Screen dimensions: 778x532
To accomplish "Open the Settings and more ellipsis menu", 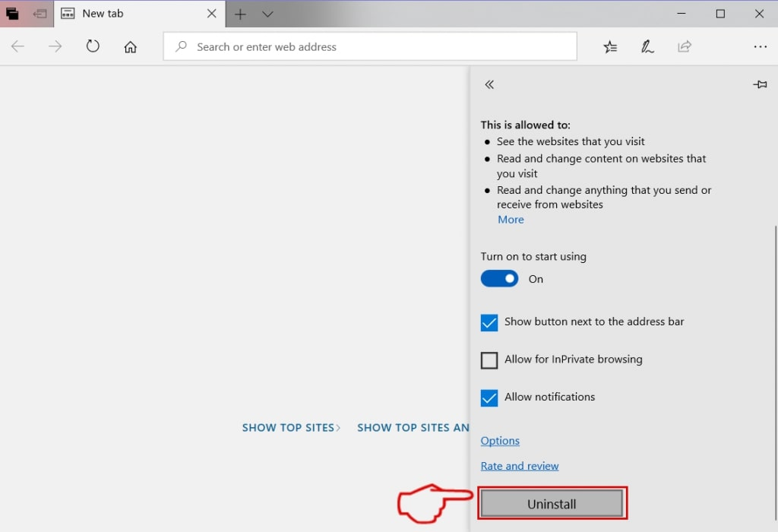I will (x=760, y=46).
